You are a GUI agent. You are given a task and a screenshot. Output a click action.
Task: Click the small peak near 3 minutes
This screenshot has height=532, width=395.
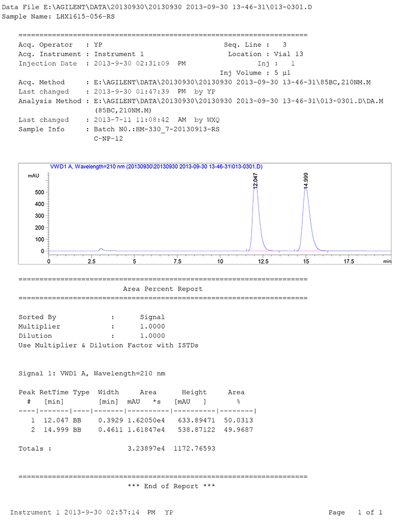click(x=101, y=249)
